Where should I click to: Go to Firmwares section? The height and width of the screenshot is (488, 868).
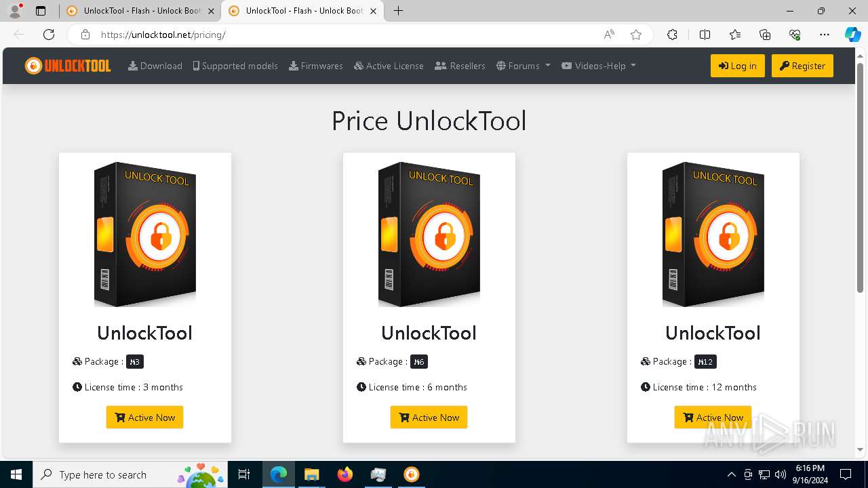(x=316, y=66)
